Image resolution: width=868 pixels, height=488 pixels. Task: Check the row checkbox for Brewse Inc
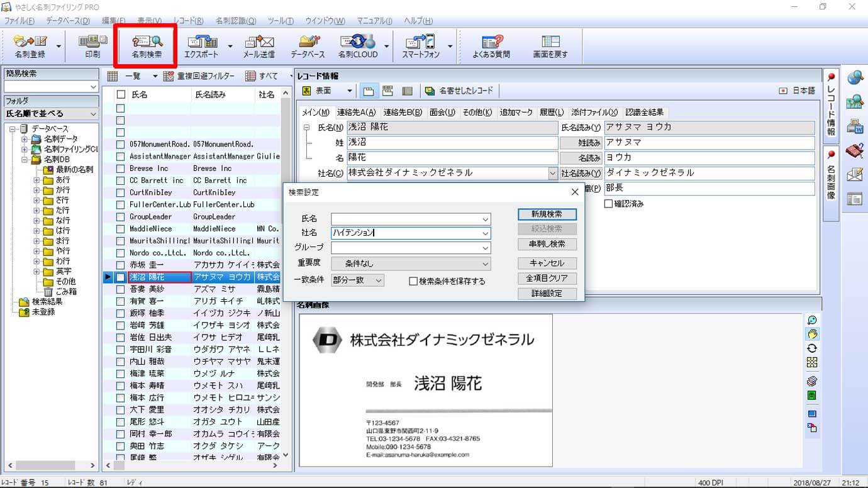121,169
